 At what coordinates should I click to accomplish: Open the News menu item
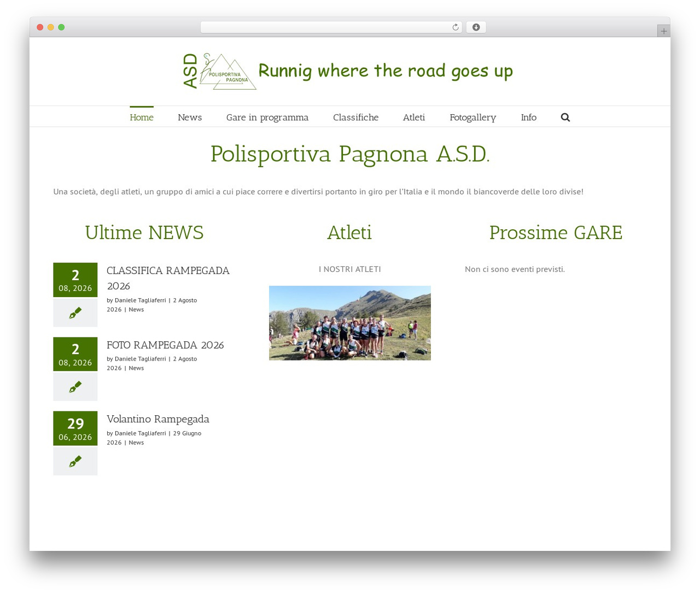click(190, 117)
